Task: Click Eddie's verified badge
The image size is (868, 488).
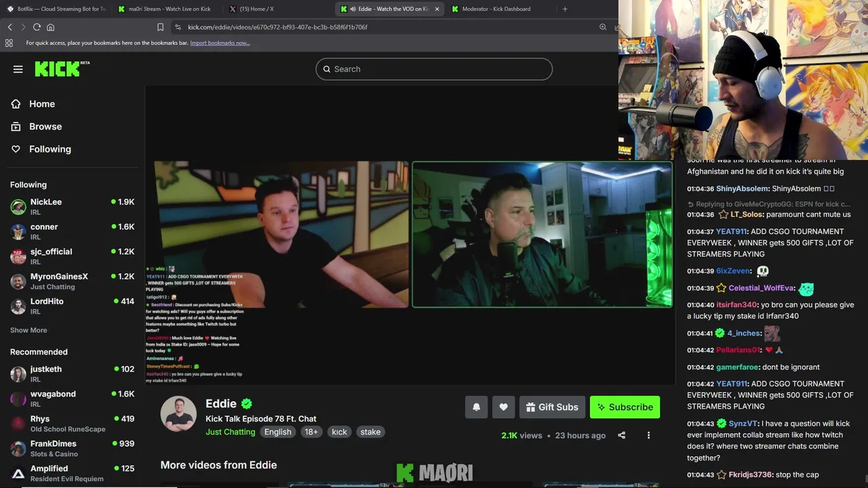Action: tap(247, 404)
